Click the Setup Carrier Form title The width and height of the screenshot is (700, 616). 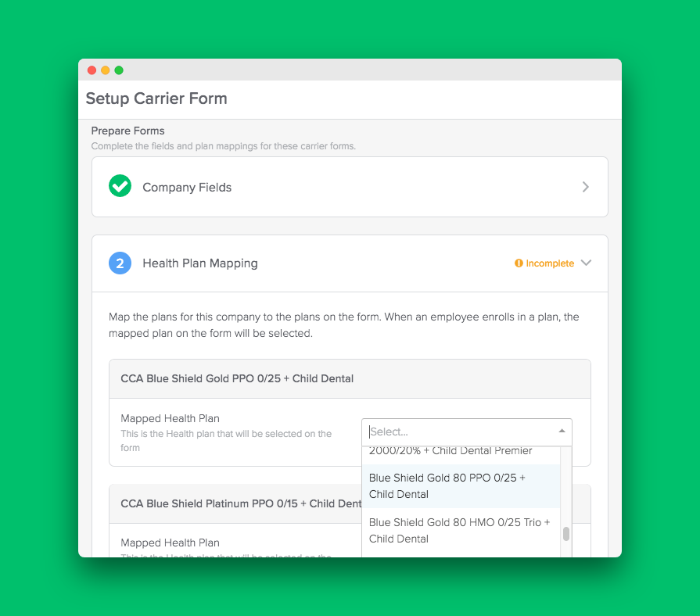[x=156, y=98]
